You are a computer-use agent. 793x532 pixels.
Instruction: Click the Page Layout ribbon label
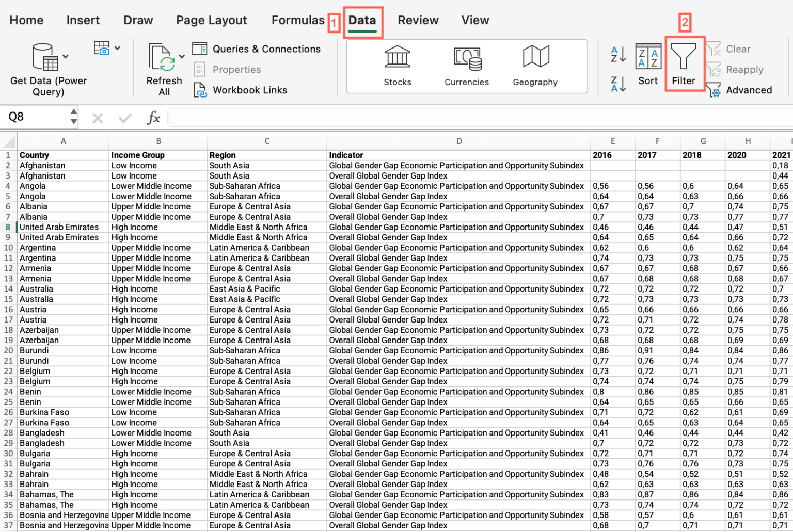pyautogui.click(x=211, y=20)
